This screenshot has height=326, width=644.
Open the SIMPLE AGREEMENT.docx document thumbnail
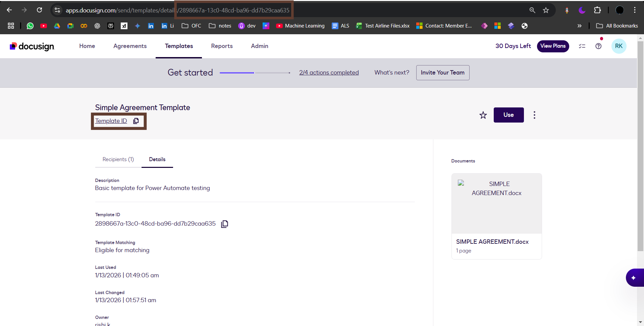(496, 203)
